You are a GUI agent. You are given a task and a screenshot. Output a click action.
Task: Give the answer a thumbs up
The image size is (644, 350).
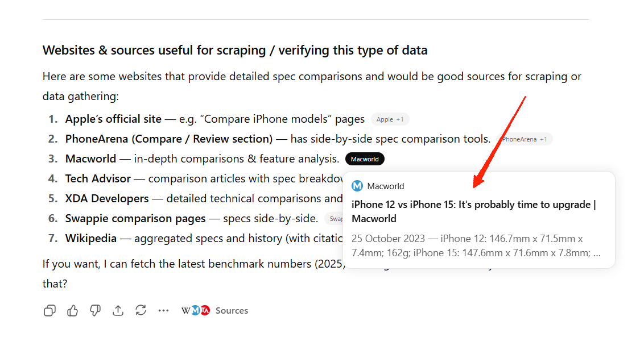pyautogui.click(x=72, y=310)
